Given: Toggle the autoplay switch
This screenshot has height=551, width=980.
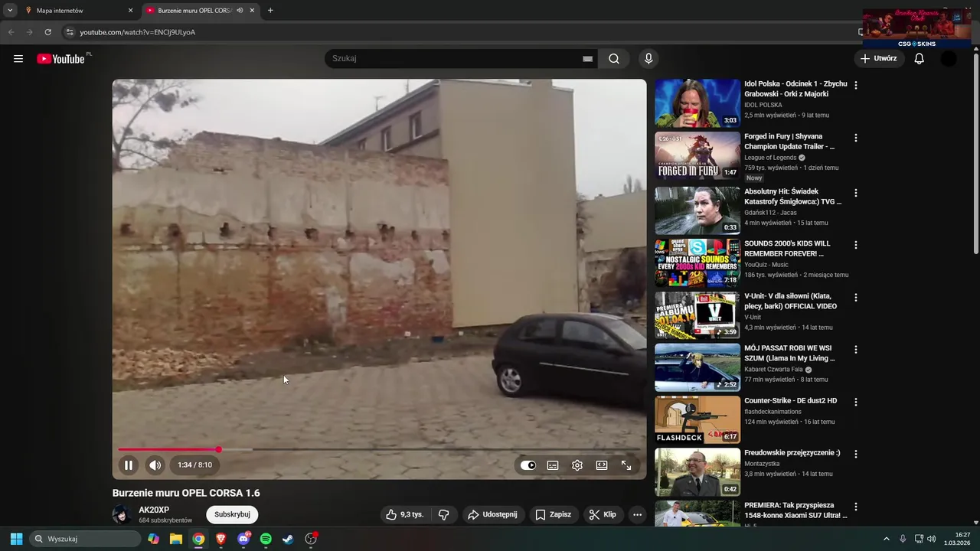Looking at the screenshot, I should [x=528, y=465].
